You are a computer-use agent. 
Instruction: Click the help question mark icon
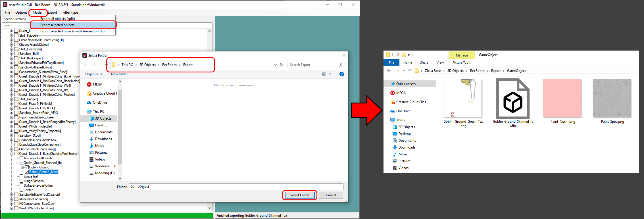(341, 74)
